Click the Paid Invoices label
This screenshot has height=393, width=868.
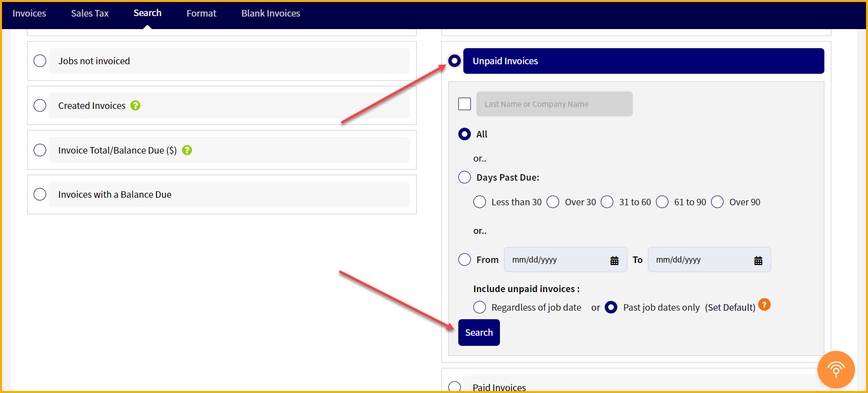click(499, 387)
